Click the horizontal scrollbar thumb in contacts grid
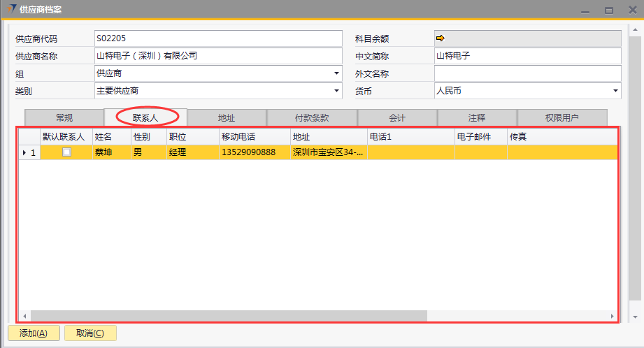The width and height of the screenshot is (644, 348). click(x=227, y=316)
